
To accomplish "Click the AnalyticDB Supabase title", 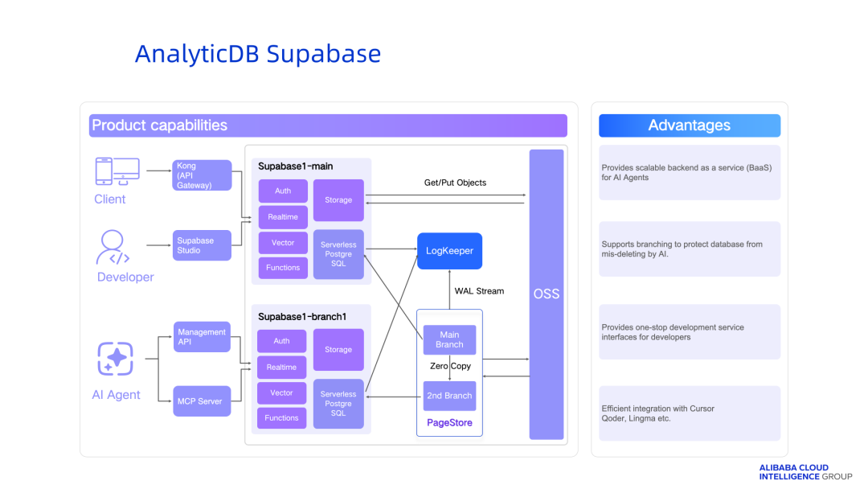I will pos(258,54).
